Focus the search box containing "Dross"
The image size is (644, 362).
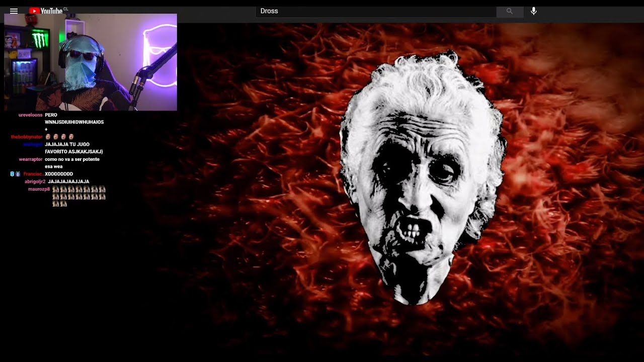376,11
